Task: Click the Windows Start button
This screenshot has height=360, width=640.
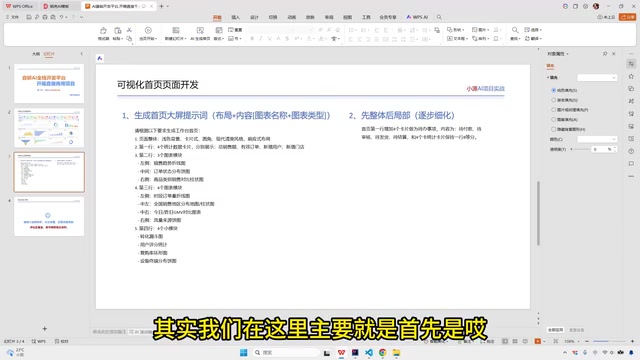Action: [244, 353]
